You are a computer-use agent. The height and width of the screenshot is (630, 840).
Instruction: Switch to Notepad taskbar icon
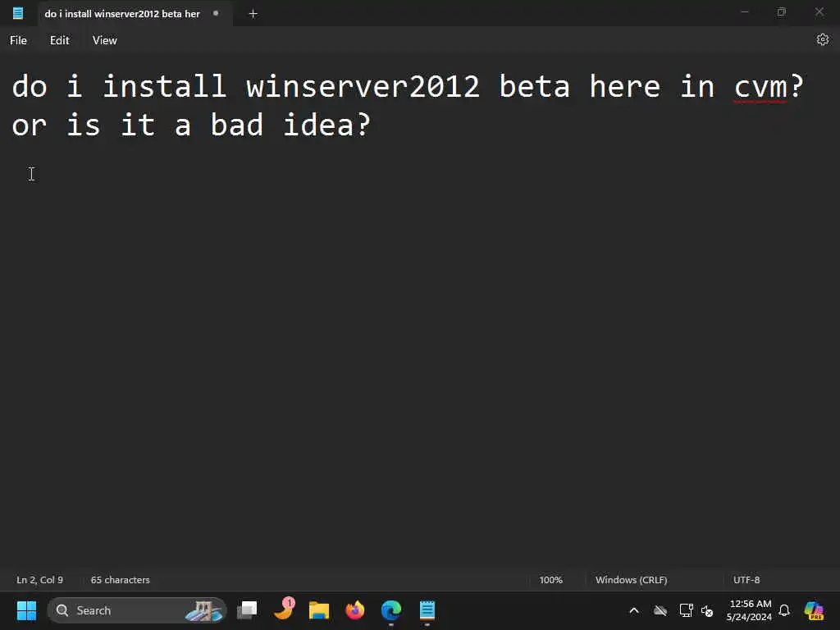(x=427, y=610)
